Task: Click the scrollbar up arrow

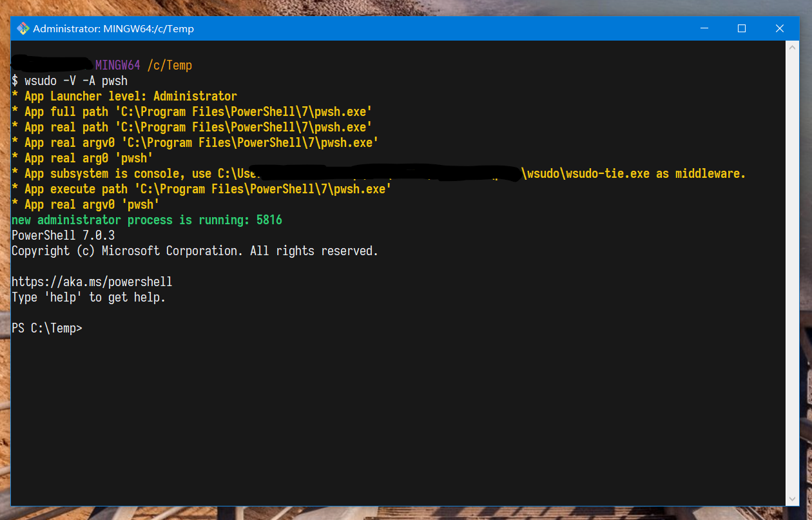Action: point(792,46)
